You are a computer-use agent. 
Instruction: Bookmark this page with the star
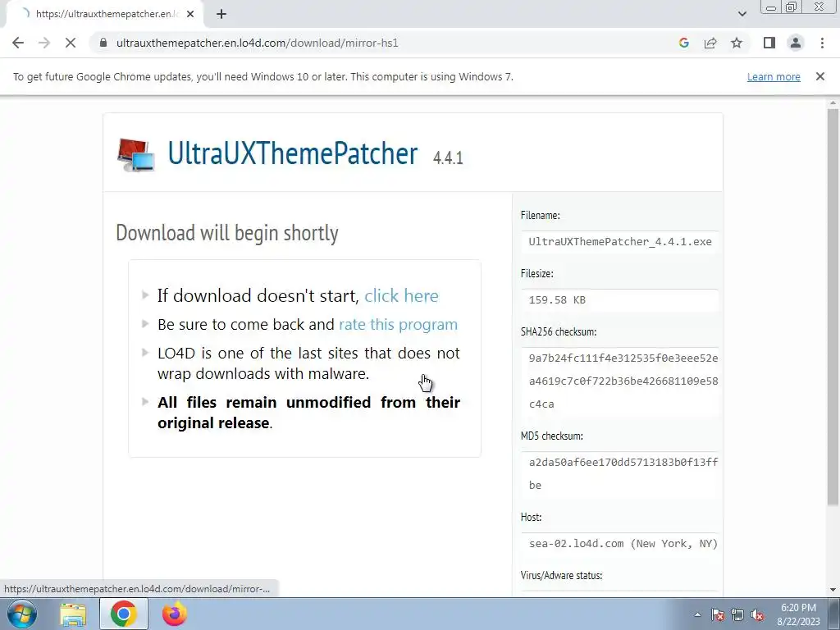(737, 43)
